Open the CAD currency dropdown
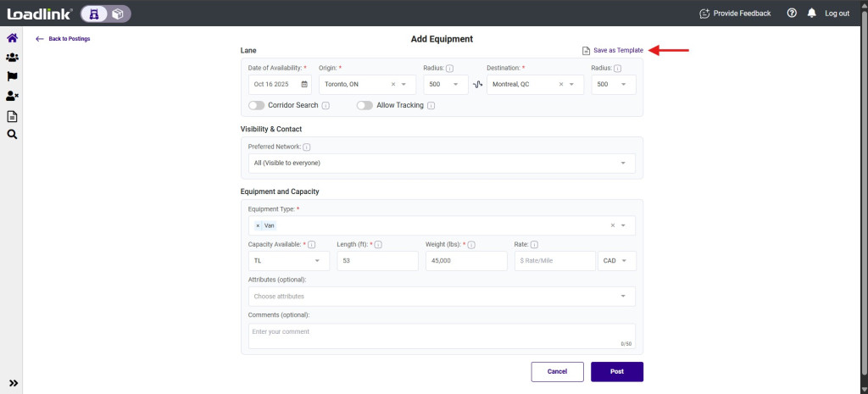The width and height of the screenshot is (868, 394). pos(616,261)
